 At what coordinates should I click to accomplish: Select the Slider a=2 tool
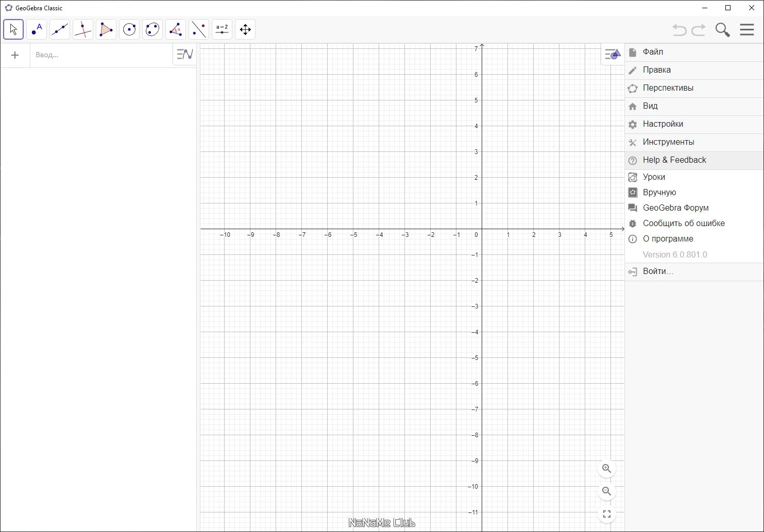pos(222,29)
